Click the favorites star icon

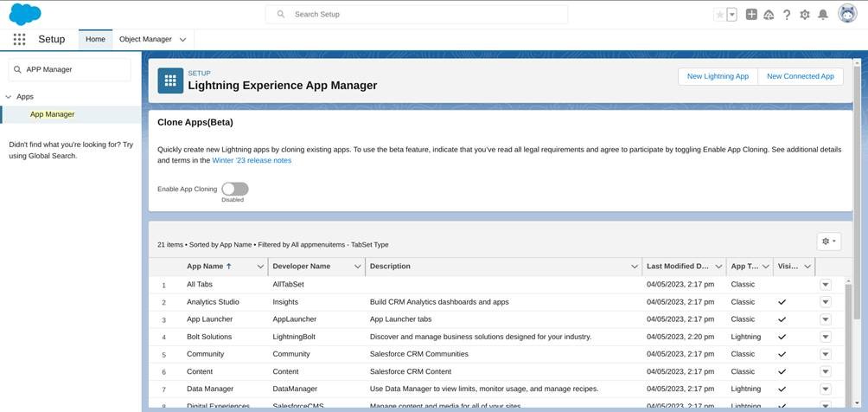[720, 15]
